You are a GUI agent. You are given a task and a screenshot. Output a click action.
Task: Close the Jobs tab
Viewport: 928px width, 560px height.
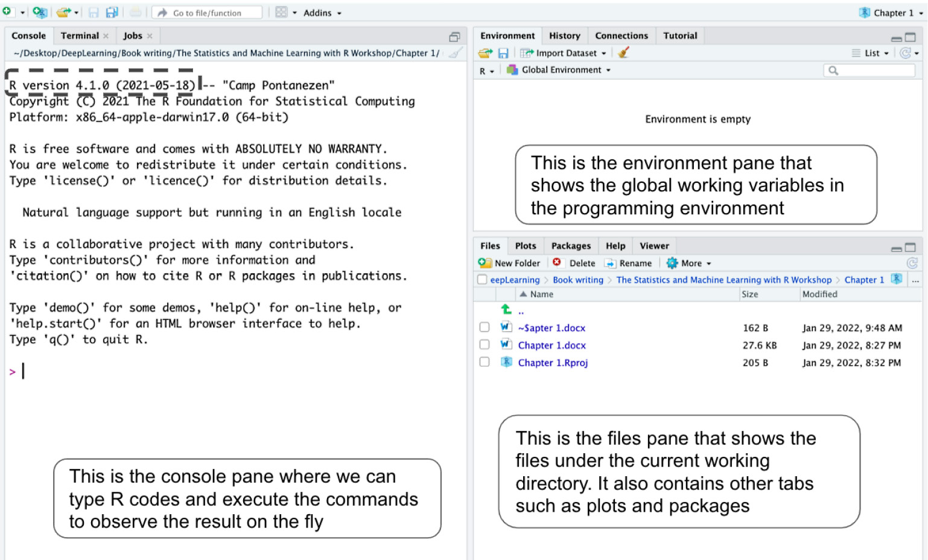[150, 36]
